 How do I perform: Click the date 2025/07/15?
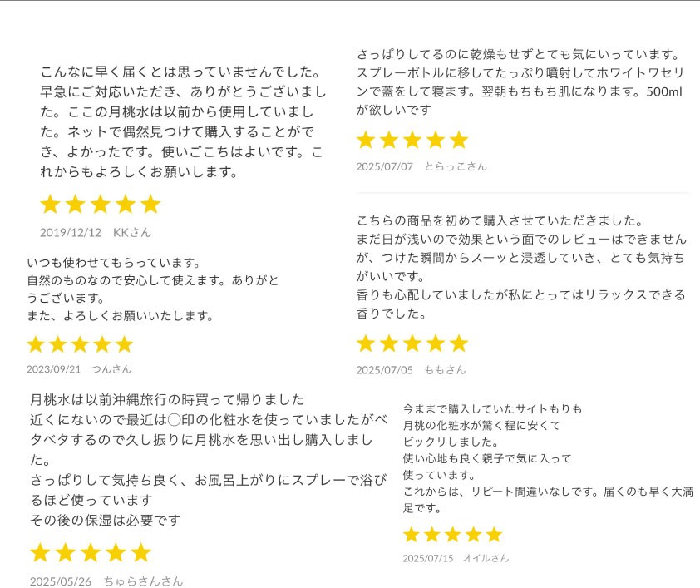point(427,558)
